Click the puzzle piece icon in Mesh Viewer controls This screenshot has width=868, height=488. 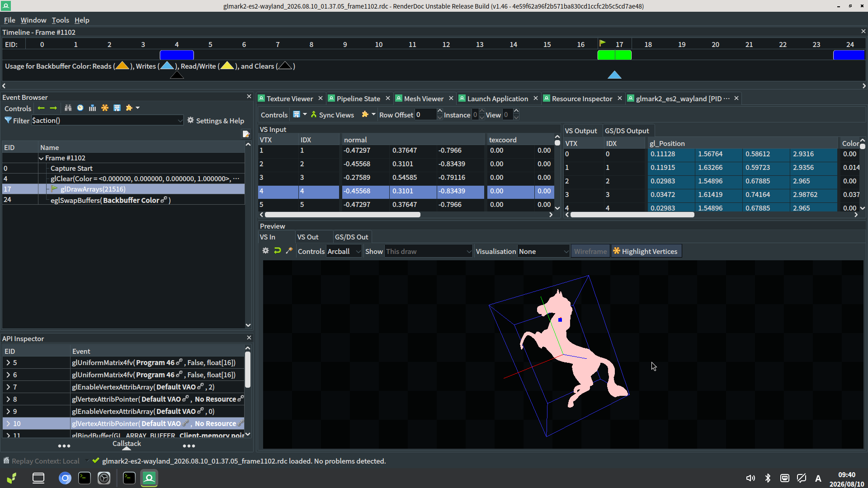coord(365,114)
